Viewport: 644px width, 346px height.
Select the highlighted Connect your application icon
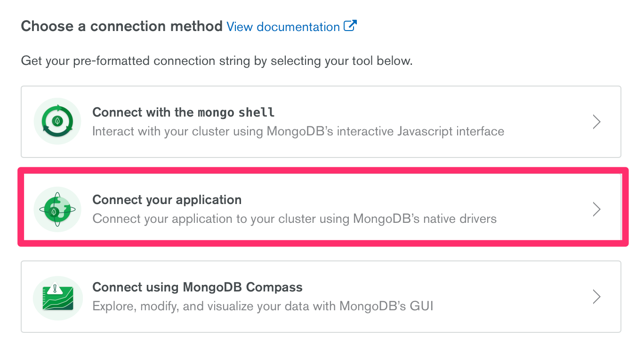(x=57, y=208)
